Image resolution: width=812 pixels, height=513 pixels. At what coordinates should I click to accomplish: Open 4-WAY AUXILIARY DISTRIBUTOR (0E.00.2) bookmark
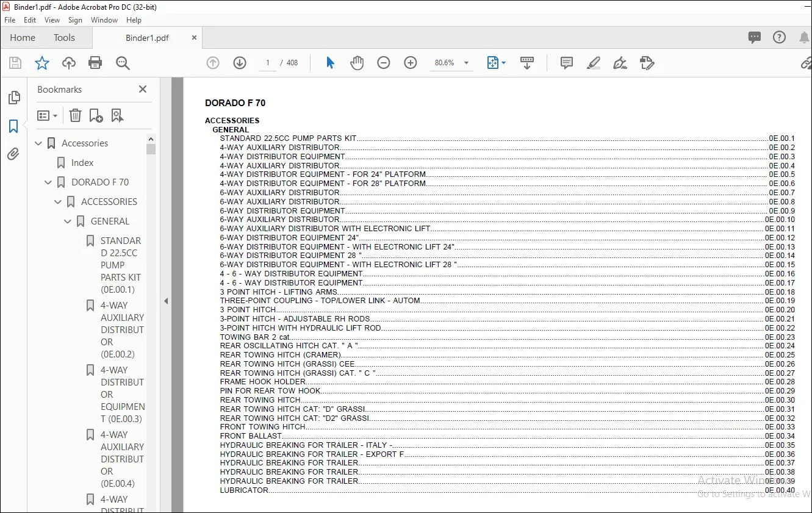coord(122,330)
